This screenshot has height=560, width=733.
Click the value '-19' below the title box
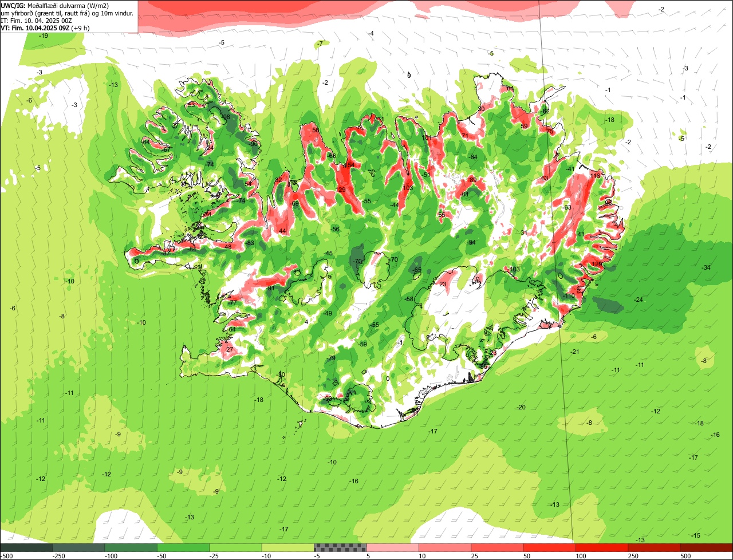point(43,36)
